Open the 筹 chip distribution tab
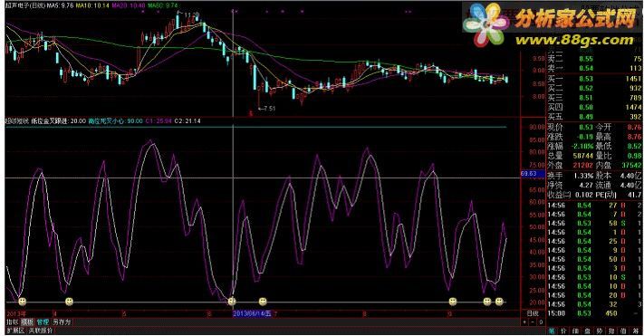This screenshot has width=644, height=336. point(635,331)
